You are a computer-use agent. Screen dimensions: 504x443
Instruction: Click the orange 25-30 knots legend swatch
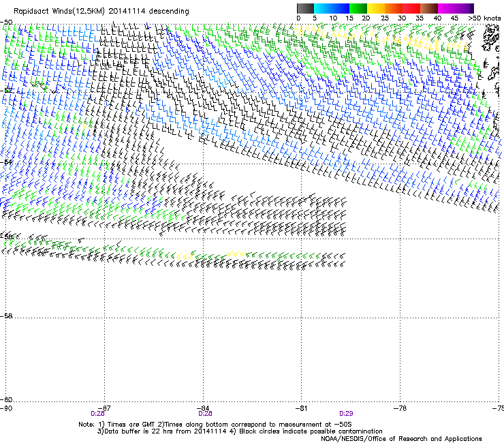point(394,8)
